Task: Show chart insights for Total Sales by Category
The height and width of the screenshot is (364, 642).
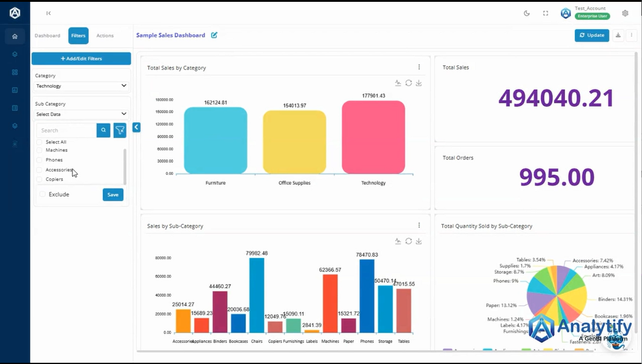Action: [x=398, y=83]
